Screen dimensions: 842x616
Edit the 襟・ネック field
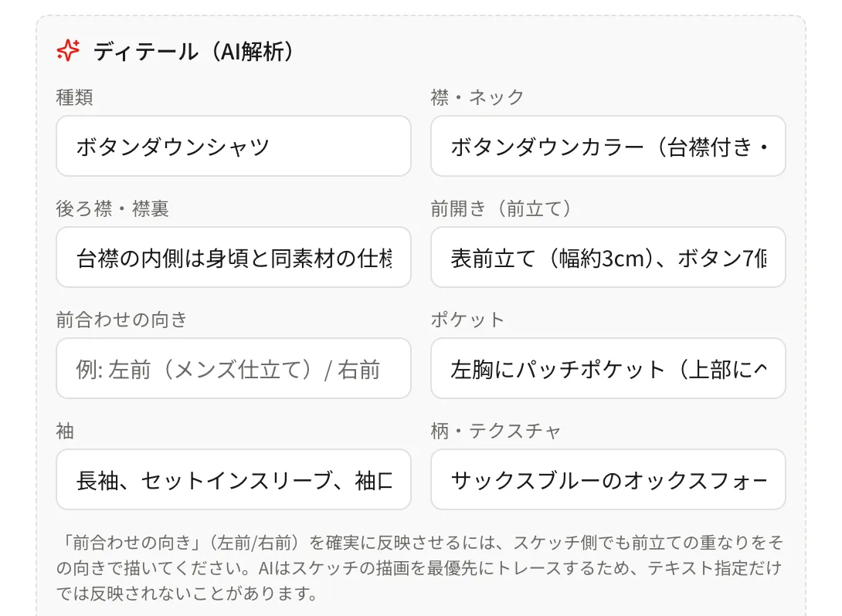tap(609, 146)
